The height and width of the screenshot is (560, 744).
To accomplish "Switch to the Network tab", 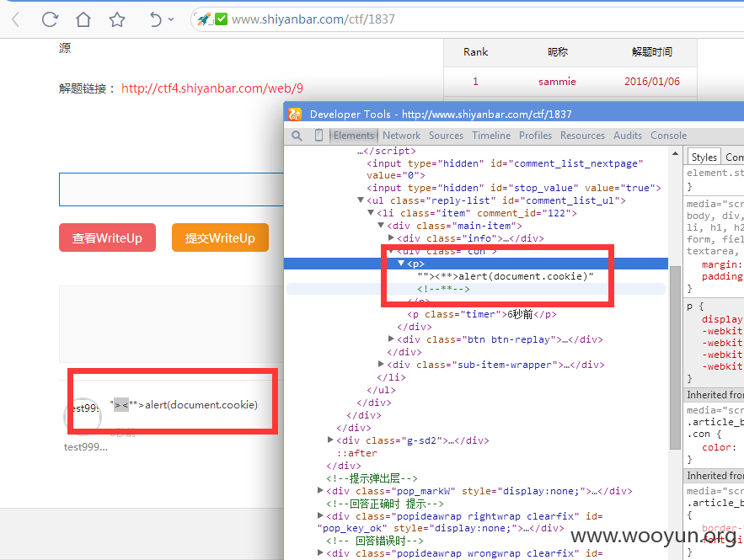I will (x=401, y=136).
